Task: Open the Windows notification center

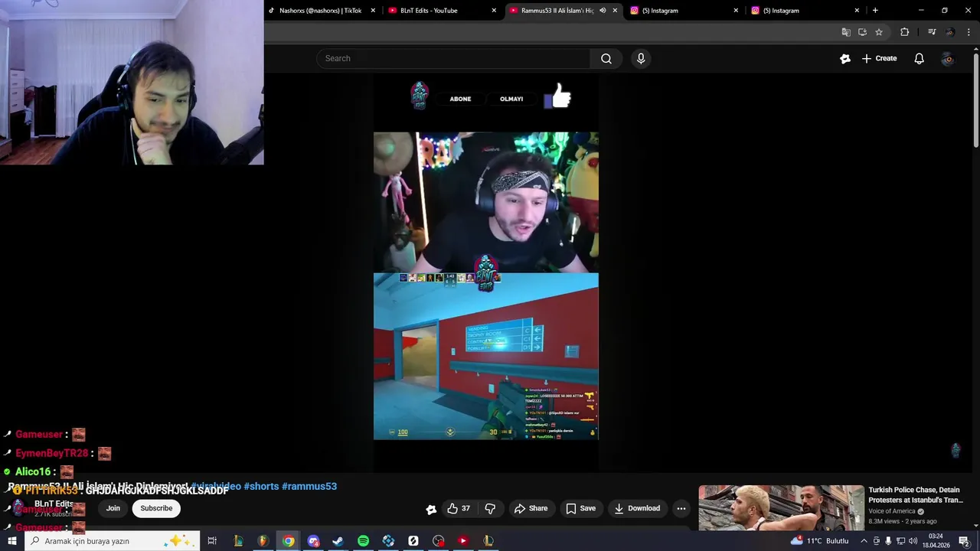Action: 964,541
